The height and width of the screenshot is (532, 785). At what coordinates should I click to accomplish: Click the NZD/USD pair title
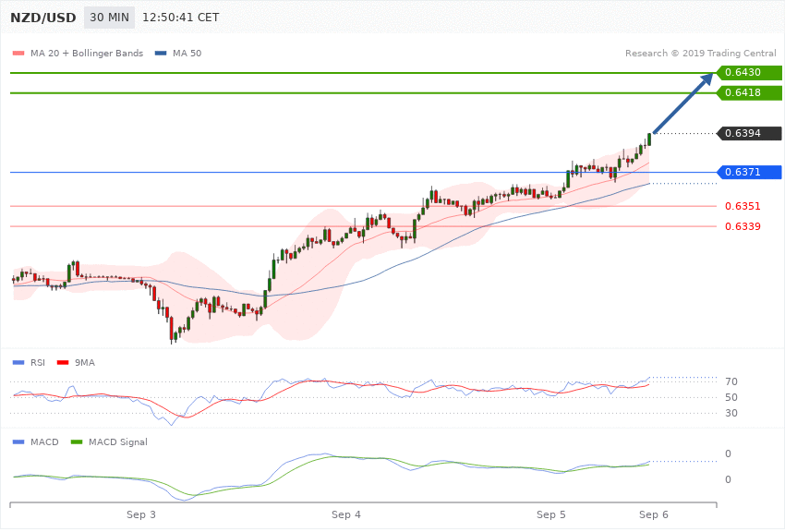(43, 18)
